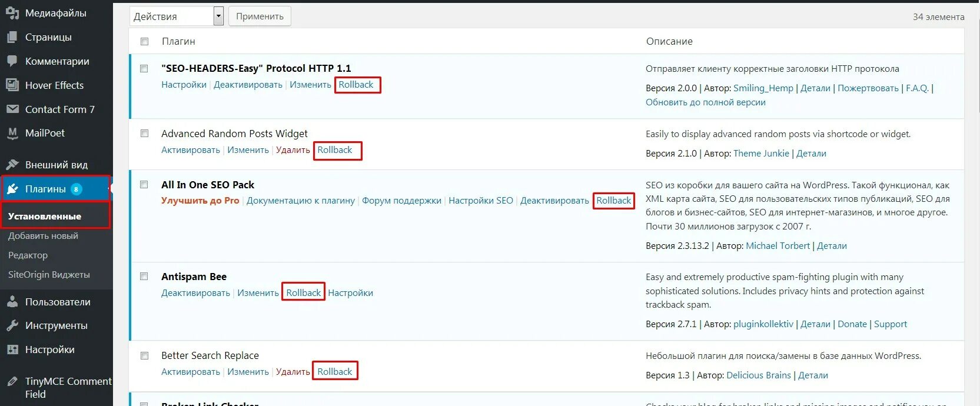The width and height of the screenshot is (980, 406).
Task: Open Медиафайлы menu item
Action: point(56,13)
